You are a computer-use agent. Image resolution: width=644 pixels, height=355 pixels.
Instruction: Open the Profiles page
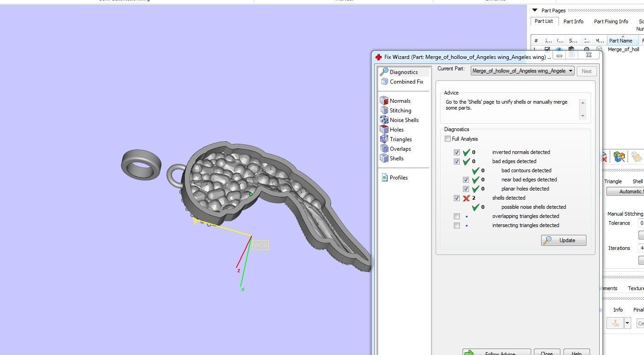pos(394,178)
